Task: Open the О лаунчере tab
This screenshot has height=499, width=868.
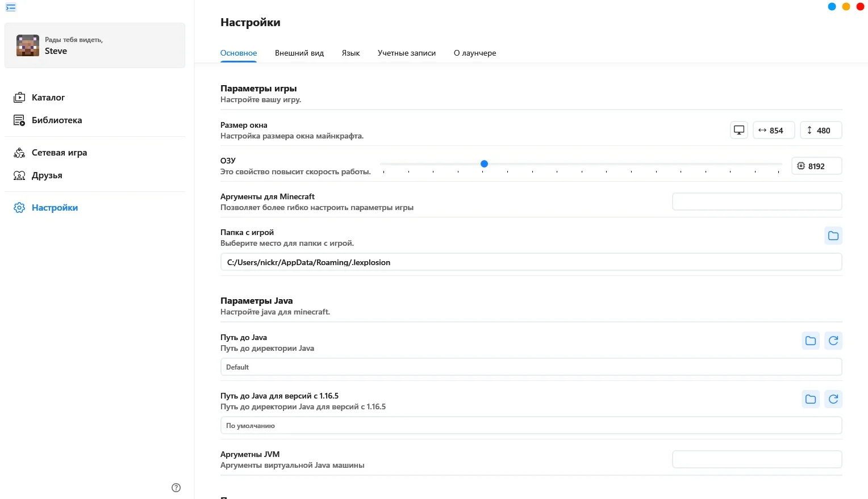Action: click(x=474, y=53)
